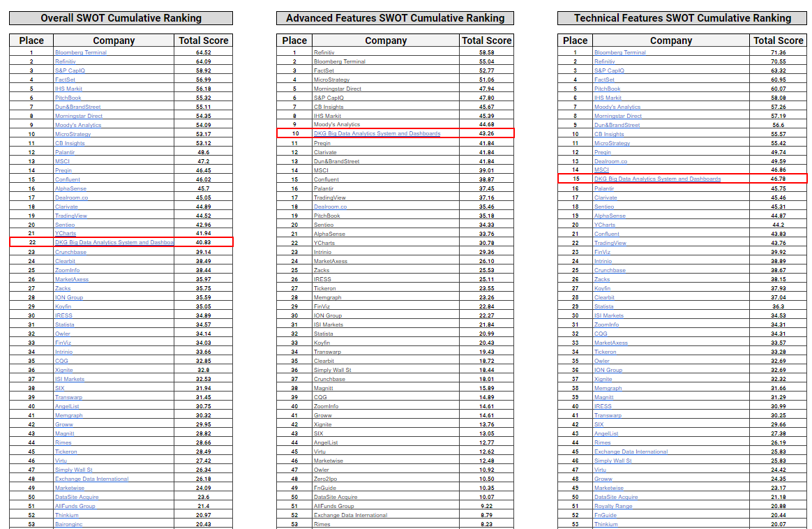
Task: Click Refinitiv in Advanced Features ranking table
Action: click(x=324, y=52)
